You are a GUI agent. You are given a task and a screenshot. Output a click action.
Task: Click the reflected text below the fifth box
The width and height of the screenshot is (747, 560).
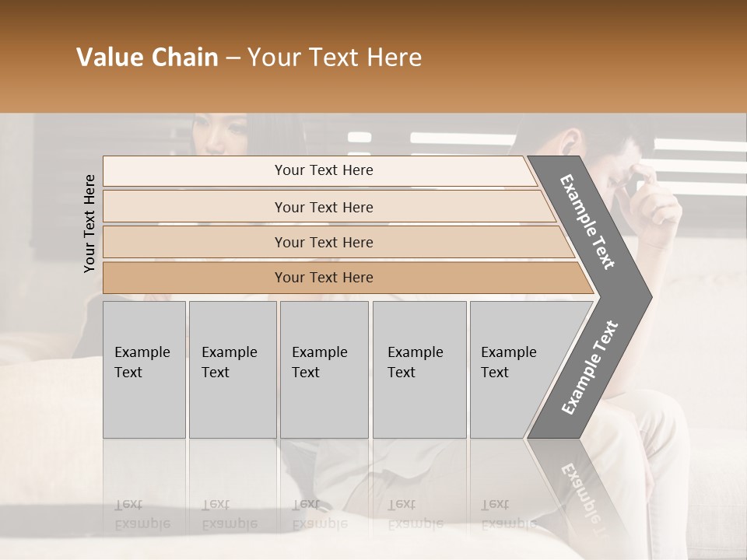click(507, 514)
